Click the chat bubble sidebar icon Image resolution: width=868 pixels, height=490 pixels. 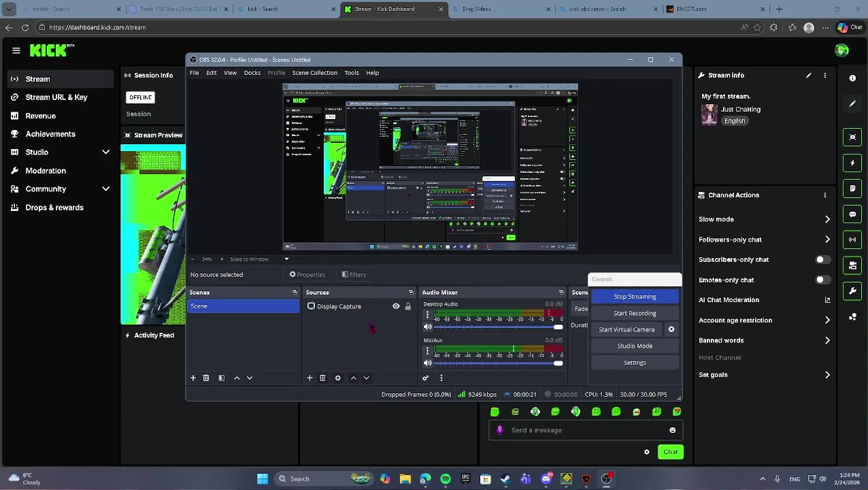pyautogui.click(x=852, y=214)
